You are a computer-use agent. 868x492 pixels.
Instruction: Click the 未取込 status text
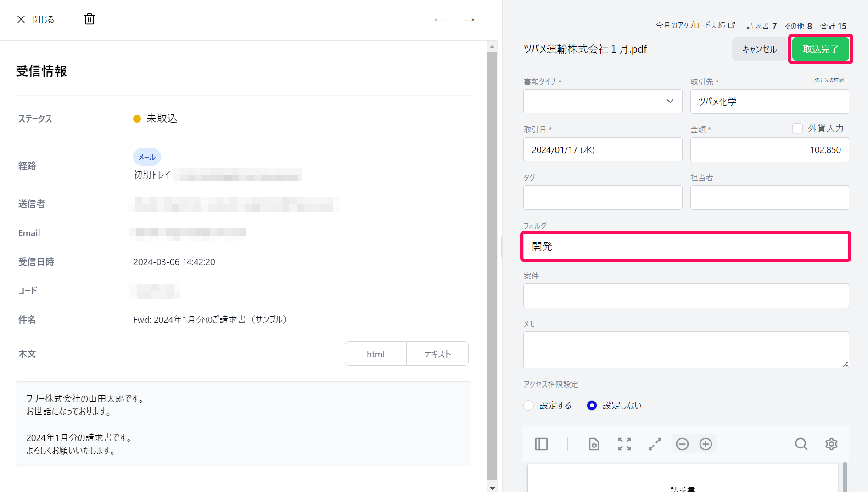[162, 119]
